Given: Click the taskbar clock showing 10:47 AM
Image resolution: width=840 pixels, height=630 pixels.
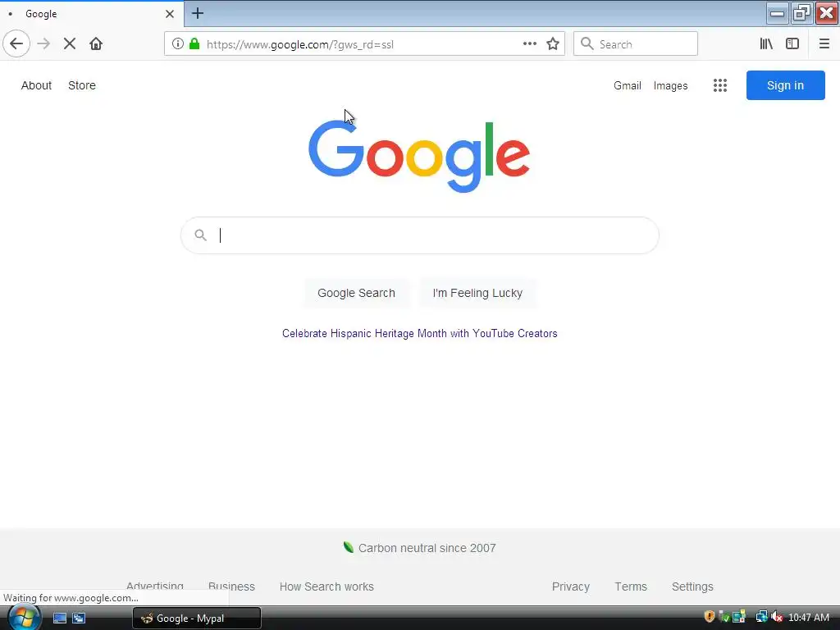Looking at the screenshot, I should [808, 618].
